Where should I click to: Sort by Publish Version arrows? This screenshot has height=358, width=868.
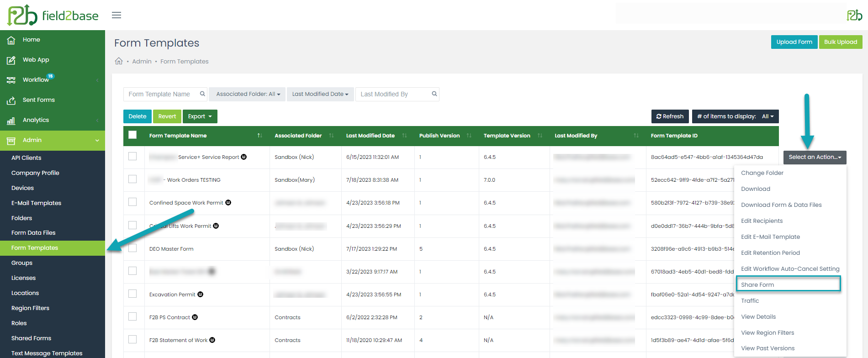coord(469,136)
